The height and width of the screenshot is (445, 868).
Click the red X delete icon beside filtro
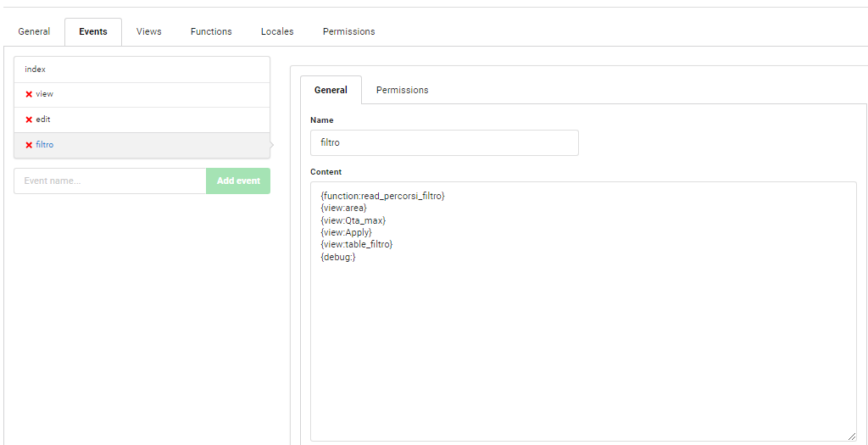(29, 145)
